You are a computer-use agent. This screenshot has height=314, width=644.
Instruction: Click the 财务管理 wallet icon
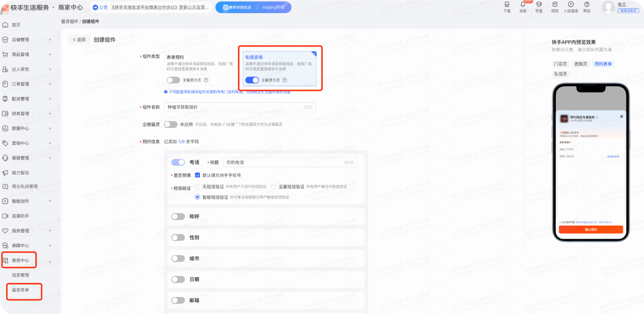point(5,113)
